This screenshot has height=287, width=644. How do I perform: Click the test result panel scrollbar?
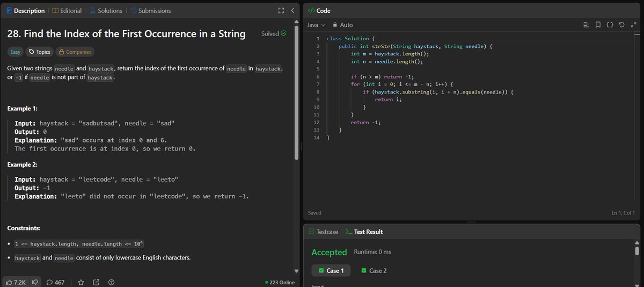(637, 252)
